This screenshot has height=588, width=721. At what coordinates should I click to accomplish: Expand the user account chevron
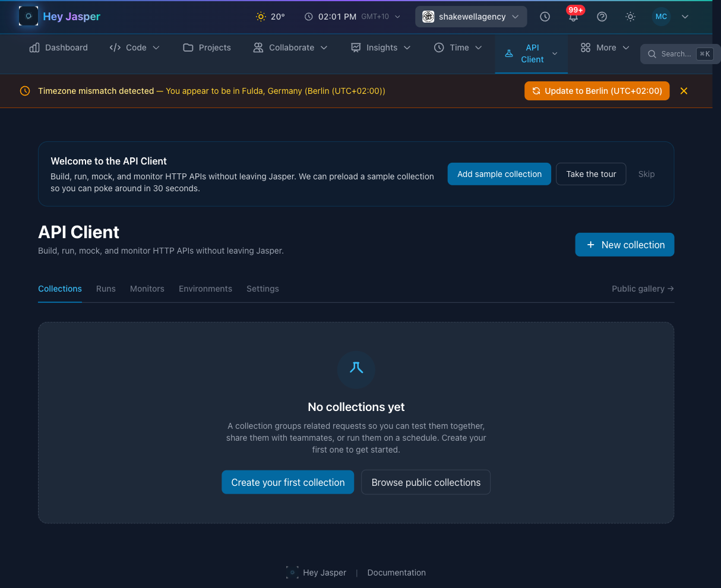tap(685, 17)
